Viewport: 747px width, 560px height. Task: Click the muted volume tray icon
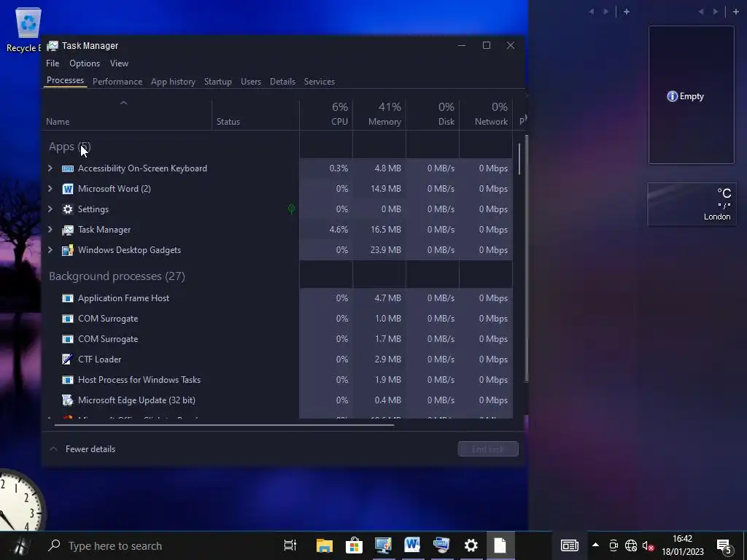[x=648, y=545]
